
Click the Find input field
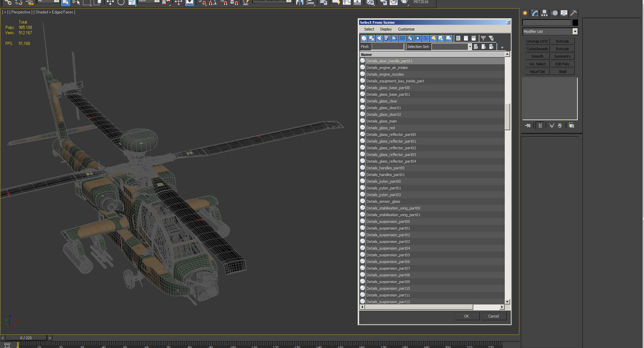(387, 47)
